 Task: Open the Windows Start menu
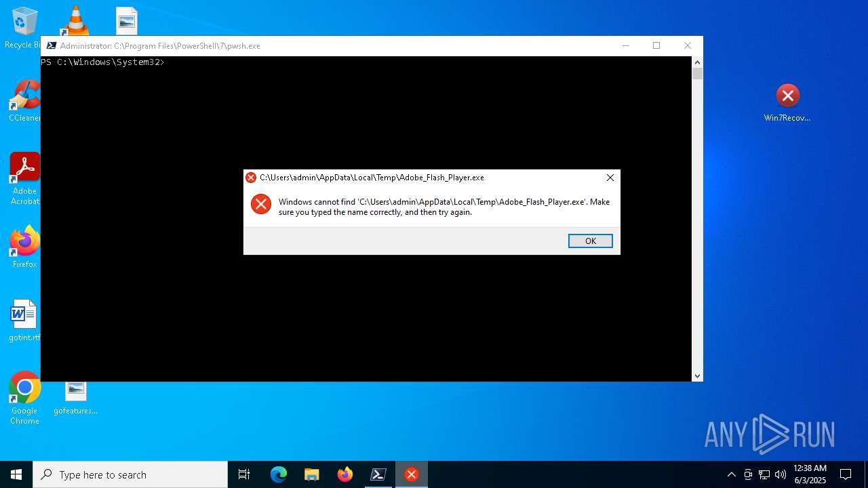pyautogui.click(x=16, y=474)
